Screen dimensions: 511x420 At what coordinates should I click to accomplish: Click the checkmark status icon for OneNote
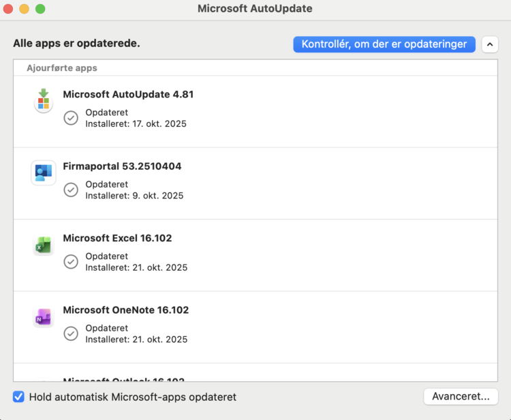[x=71, y=333]
